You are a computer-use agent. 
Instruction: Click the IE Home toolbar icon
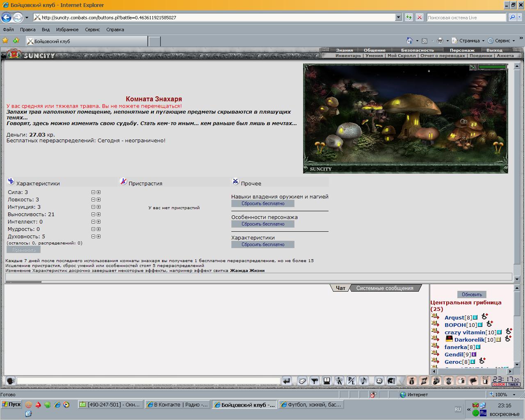(x=409, y=41)
